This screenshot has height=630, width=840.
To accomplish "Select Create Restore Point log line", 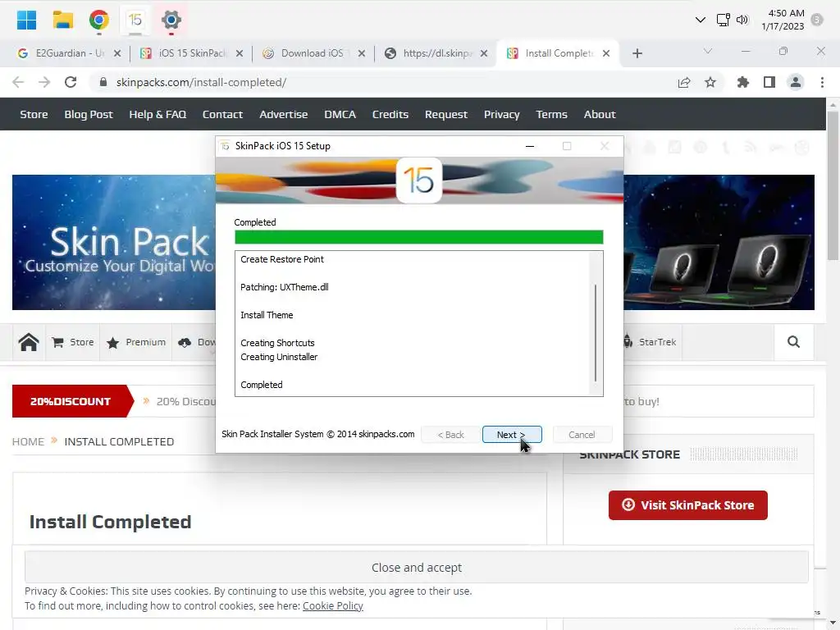I will (282, 259).
